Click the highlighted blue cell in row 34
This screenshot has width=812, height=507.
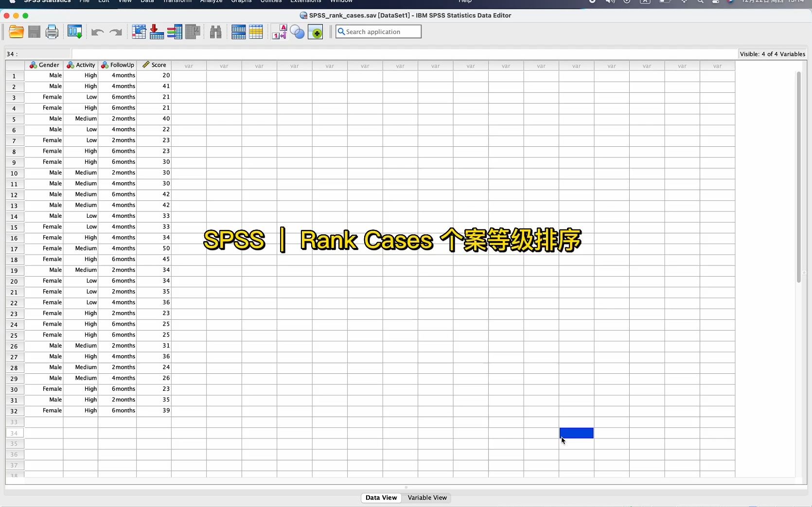[576, 433]
